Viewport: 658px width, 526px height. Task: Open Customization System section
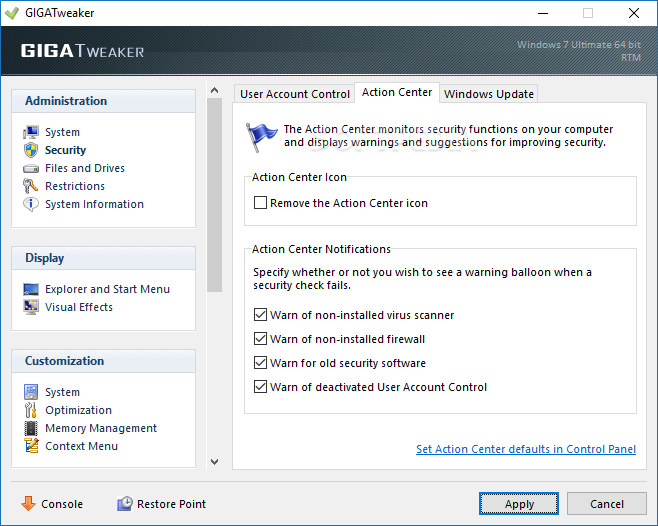pos(63,392)
